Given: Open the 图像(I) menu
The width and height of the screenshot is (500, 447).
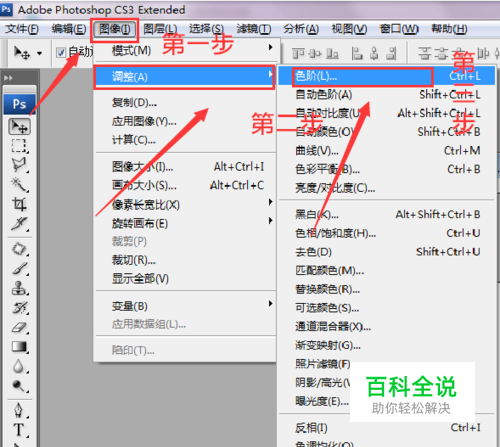Looking at the screenshot, I should [114, 29].
